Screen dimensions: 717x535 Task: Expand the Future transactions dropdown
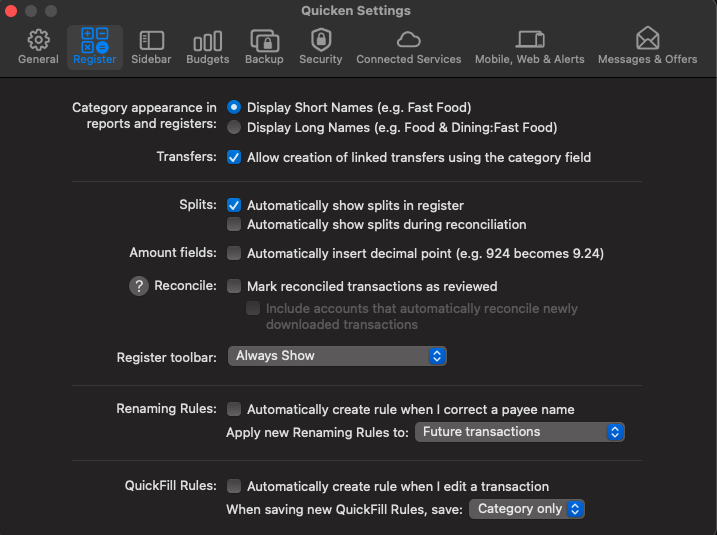coord(520,432)
